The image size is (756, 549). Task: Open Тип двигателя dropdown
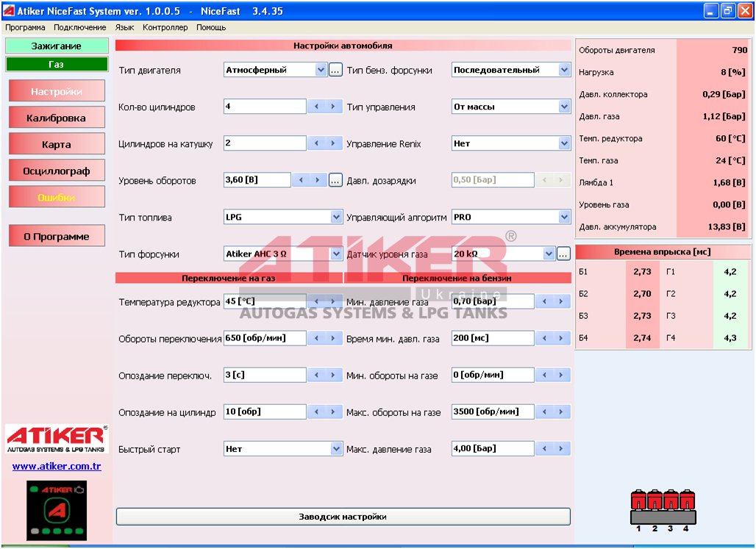click(321, 70)
